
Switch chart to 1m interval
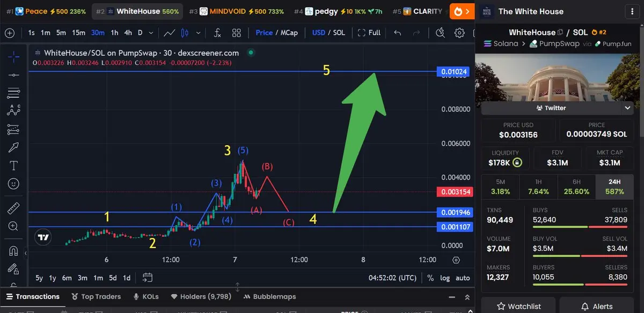tap(46, 33)
